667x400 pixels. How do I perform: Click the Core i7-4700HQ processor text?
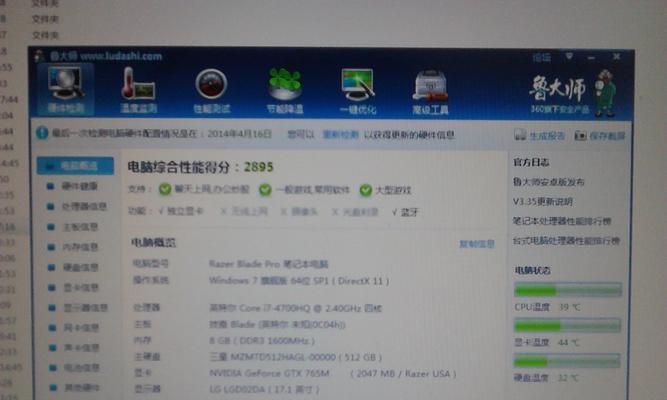(x=296, y=308)
